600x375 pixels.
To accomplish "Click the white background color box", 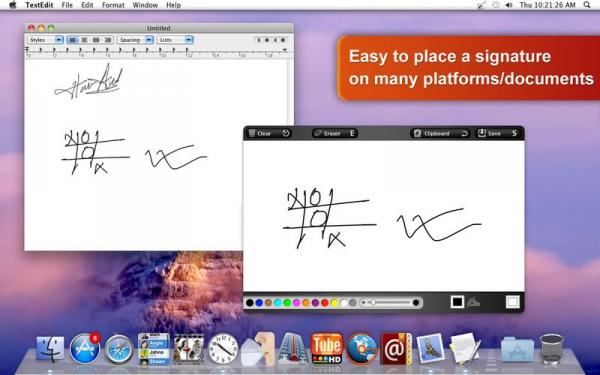I will 512,302.
